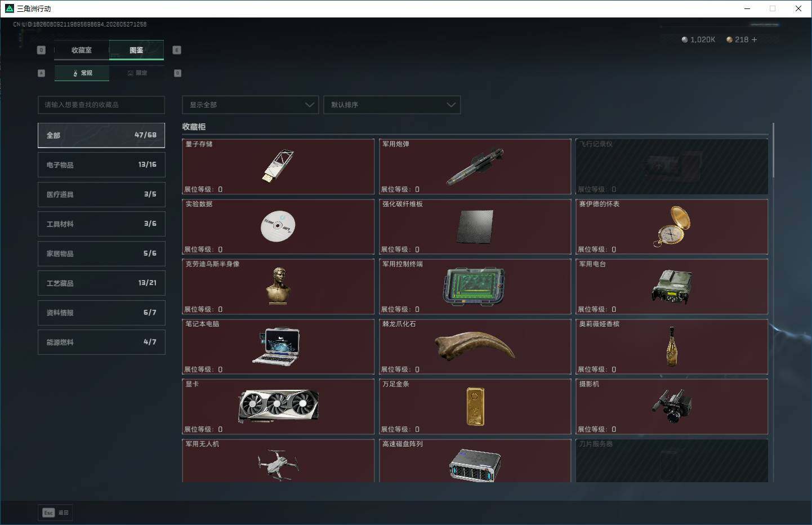Select the 显卡 graphics card icon

(278, 406)
